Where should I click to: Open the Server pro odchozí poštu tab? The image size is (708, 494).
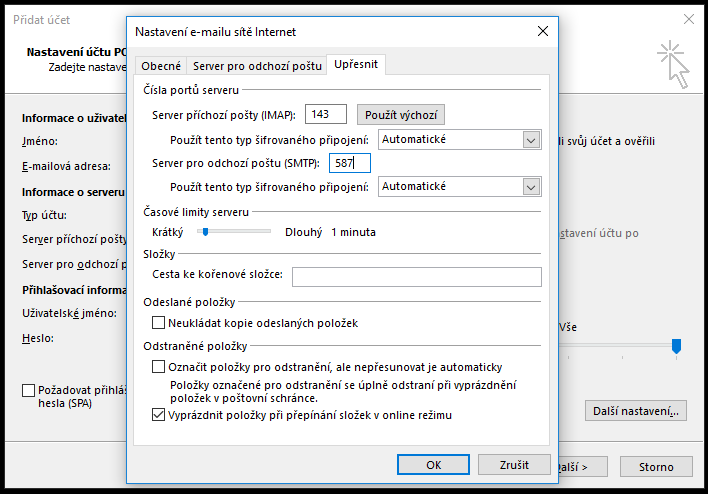[257, 66]
